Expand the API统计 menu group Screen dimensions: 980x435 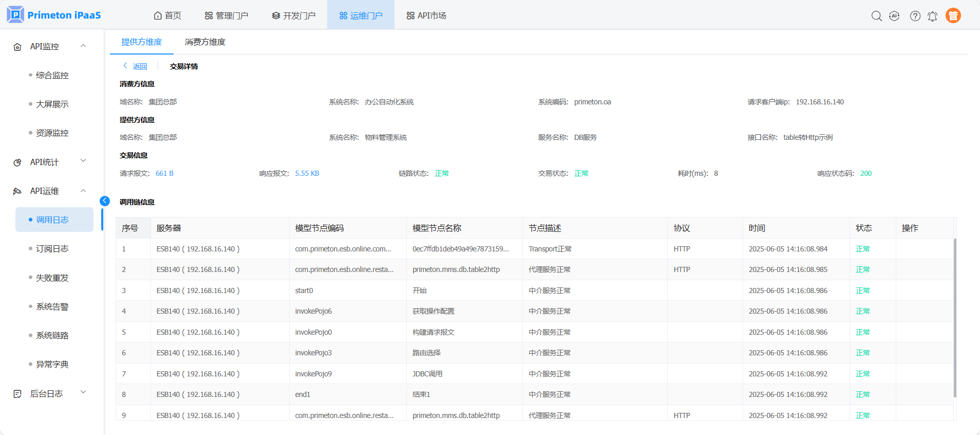[x=83, y=161]
